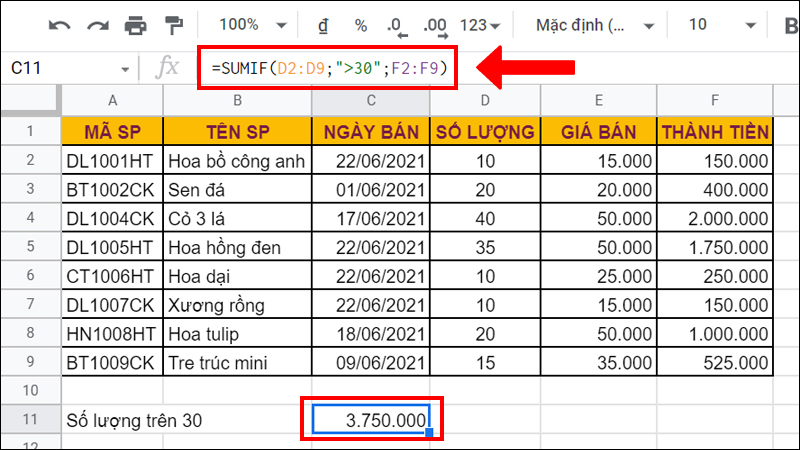Select column E header
Image resolution: width=800 pixels, height=450 pixels.
(599, 101)
